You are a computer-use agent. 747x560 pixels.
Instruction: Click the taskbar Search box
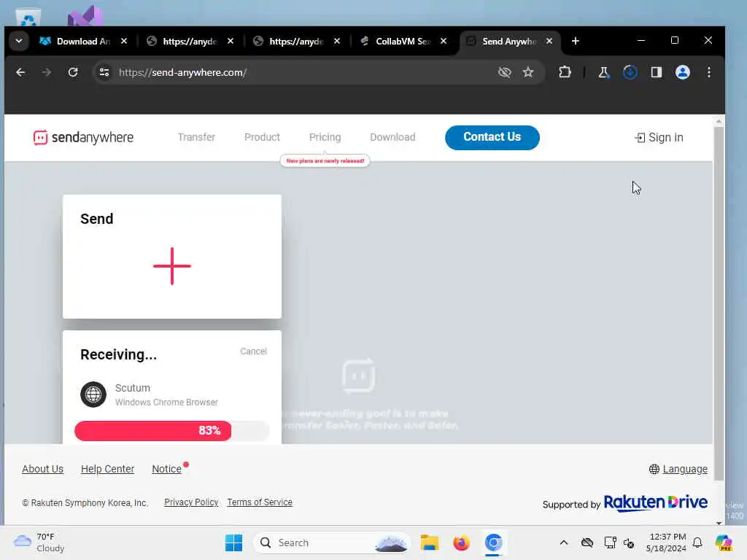[332, 542]
